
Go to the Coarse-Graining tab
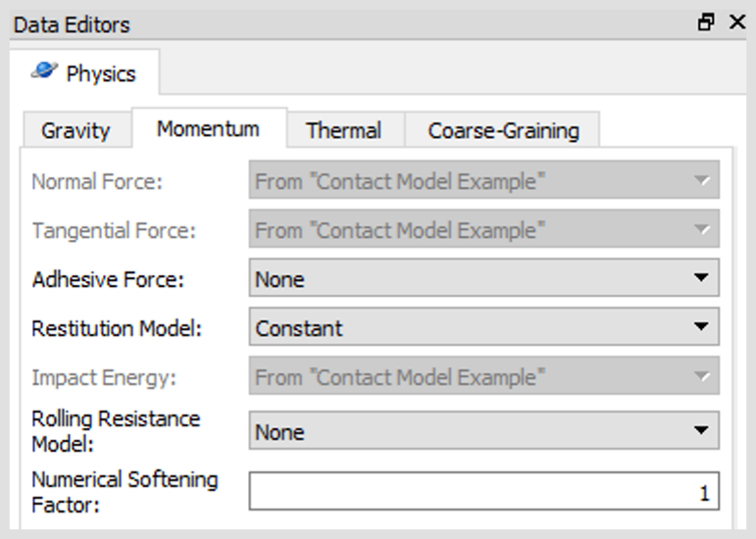coord(503,130)
